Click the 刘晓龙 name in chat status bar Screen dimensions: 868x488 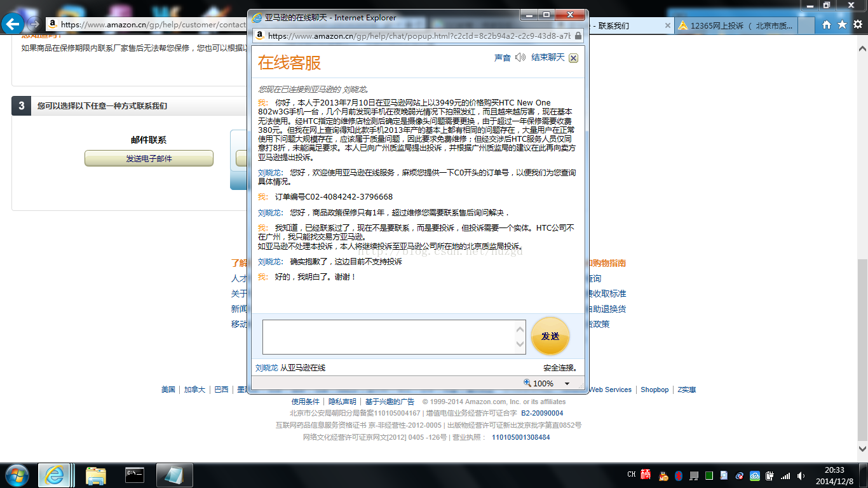click(266, 368)
